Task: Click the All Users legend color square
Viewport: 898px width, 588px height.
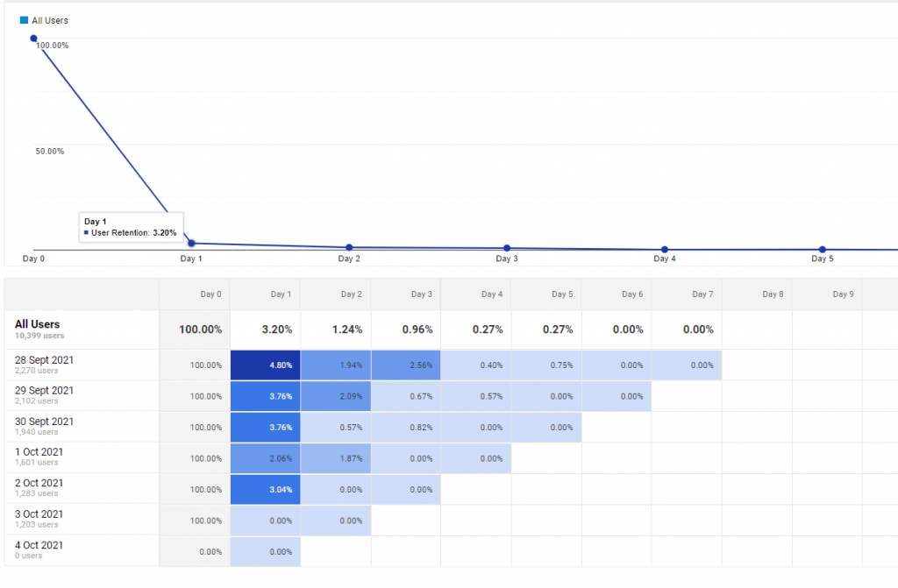Action: point(25,20)
